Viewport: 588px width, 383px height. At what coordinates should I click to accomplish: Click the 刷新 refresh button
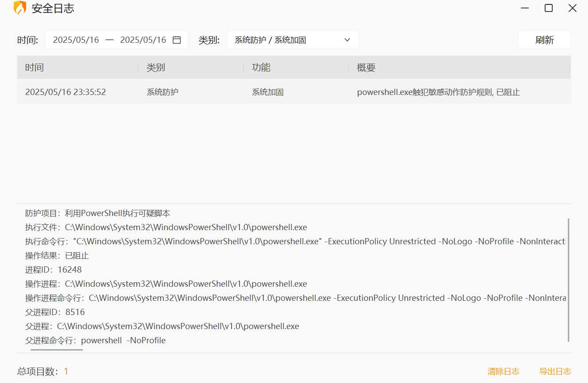coord(544,40)
